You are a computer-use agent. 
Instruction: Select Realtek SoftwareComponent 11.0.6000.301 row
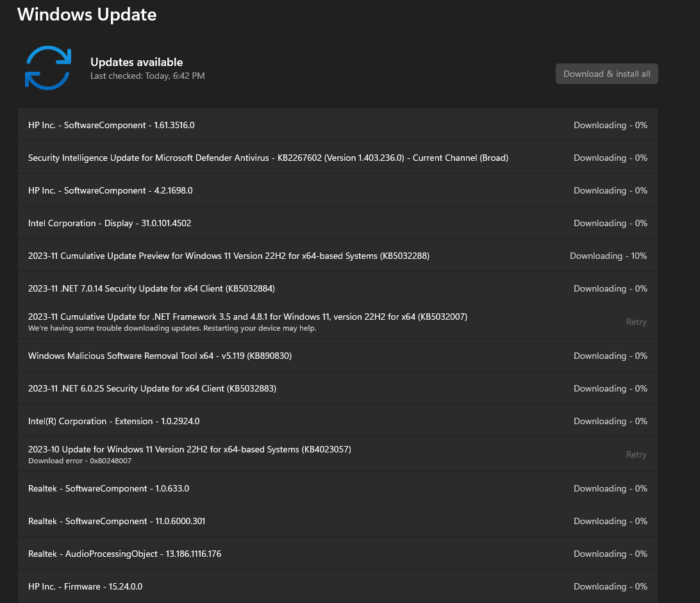click(x=337, y=521)
